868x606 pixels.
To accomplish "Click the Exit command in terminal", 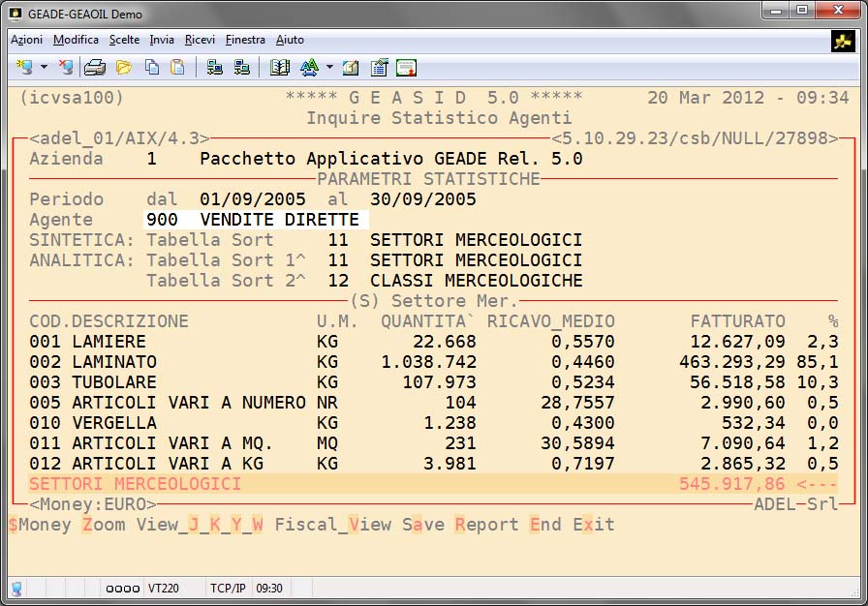I will click(593, 525).
